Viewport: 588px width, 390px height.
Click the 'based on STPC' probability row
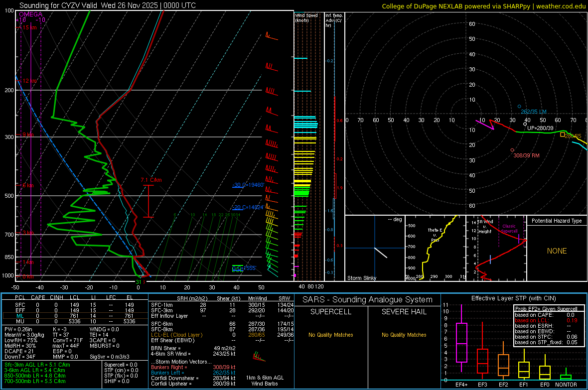point(546,337)
